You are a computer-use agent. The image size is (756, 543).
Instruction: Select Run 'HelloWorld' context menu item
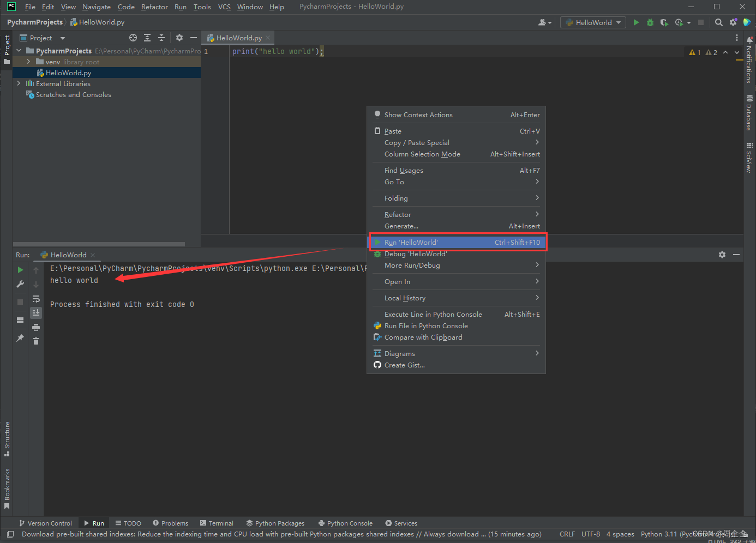pos(457,242)
